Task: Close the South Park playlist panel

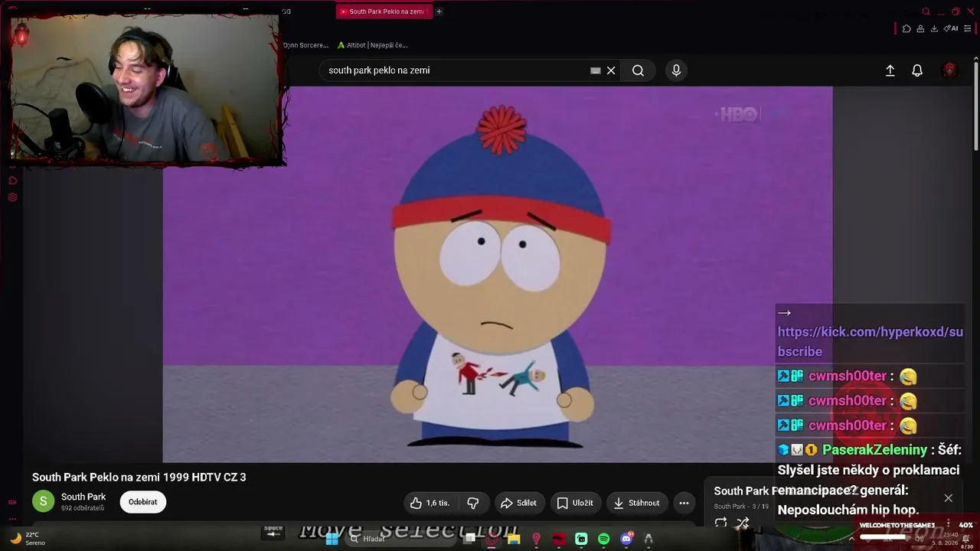Action: [x=948, y=498]
